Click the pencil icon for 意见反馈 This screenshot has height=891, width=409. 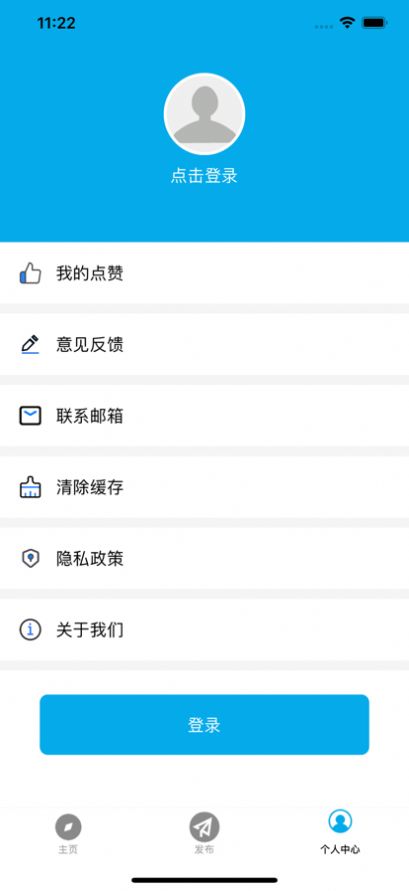(30, 344)
